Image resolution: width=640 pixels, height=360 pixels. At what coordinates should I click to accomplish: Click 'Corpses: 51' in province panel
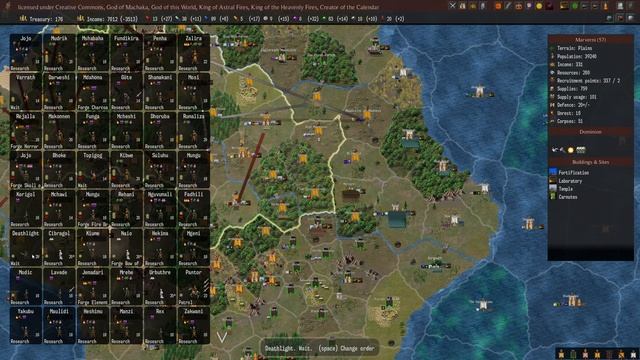pyautogui.click(x=570, y=121)
